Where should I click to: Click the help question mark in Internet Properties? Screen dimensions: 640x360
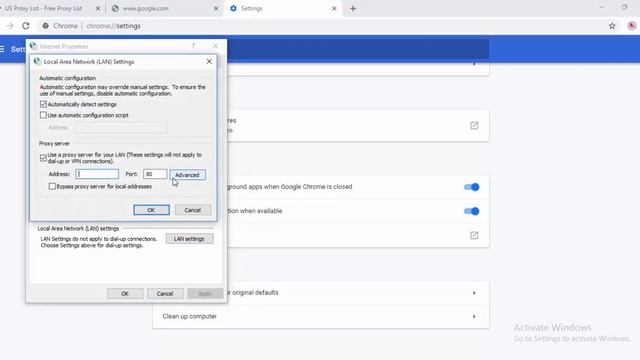[x=193, y=46]
